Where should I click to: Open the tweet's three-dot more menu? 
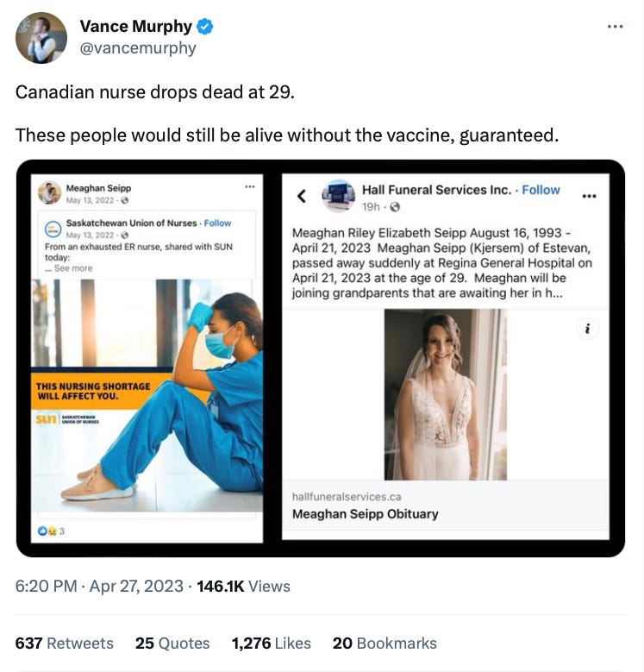[x=615, y=27]
